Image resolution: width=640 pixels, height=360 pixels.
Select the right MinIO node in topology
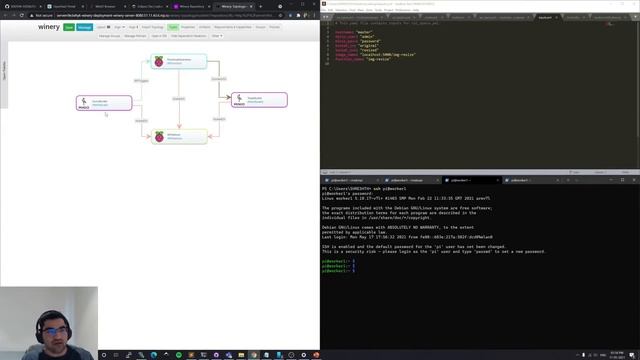(259, 100)
